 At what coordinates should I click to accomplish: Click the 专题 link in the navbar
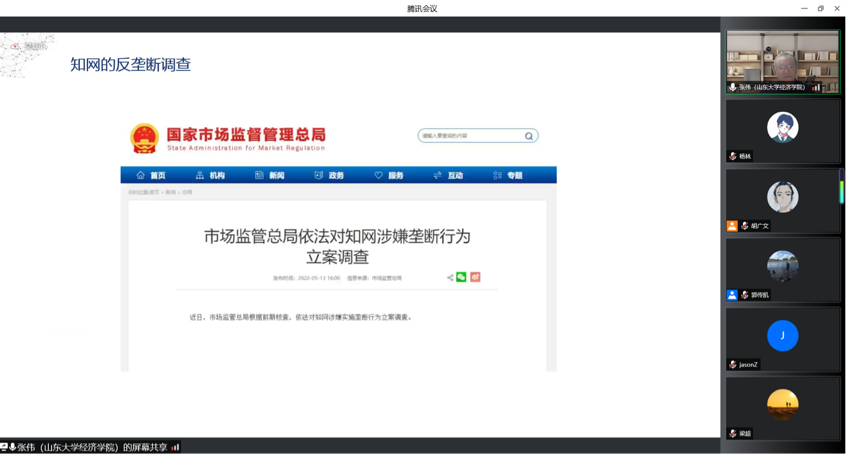508,175
